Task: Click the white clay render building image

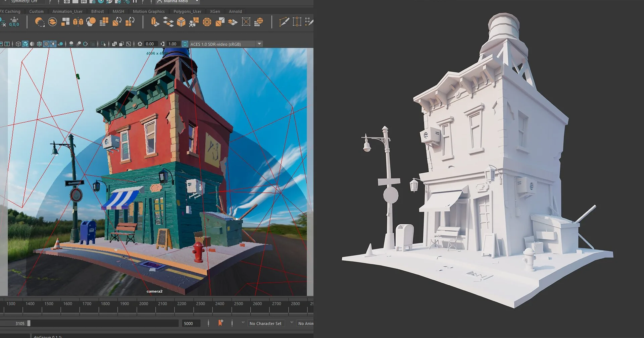Action: click(x=478, y=161)
